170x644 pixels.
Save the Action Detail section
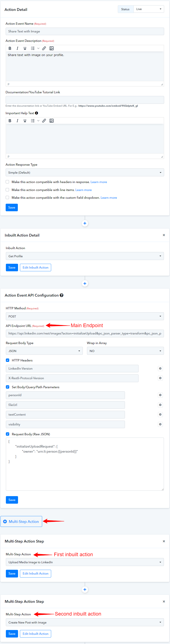[x=12, y=207]
